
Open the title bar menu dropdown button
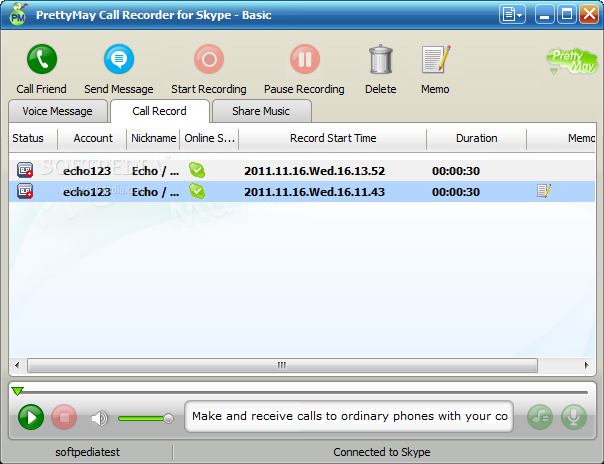pos(512,15)
